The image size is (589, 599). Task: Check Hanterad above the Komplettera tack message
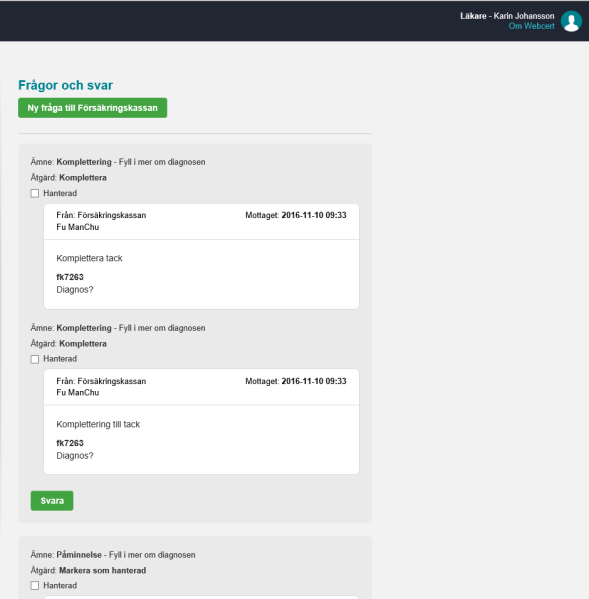coord(35,193)
